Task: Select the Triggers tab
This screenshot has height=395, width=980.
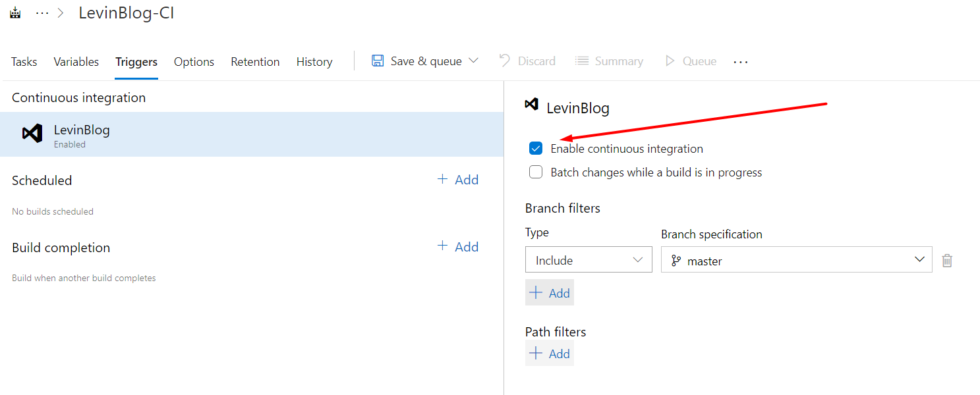Action: [136, 62]
